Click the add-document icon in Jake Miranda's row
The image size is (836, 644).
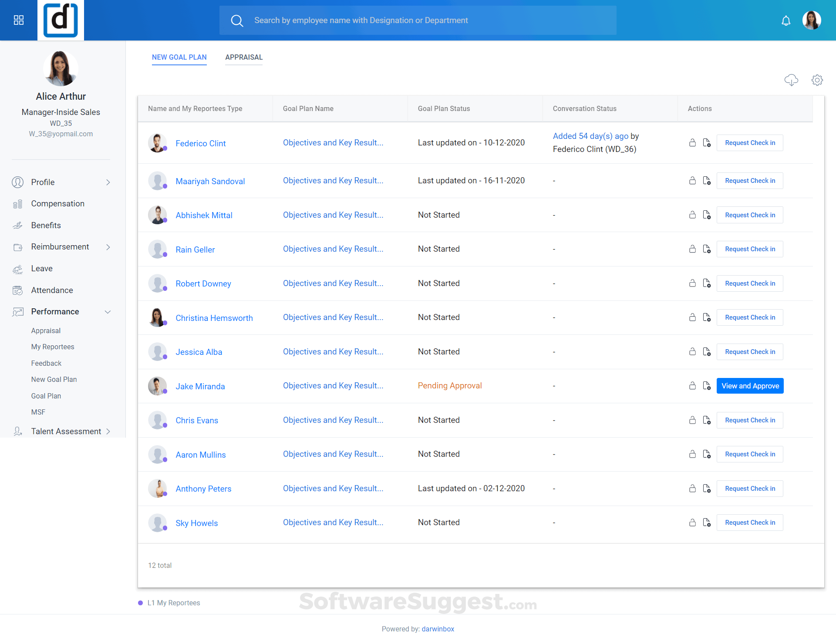point(706,386)
